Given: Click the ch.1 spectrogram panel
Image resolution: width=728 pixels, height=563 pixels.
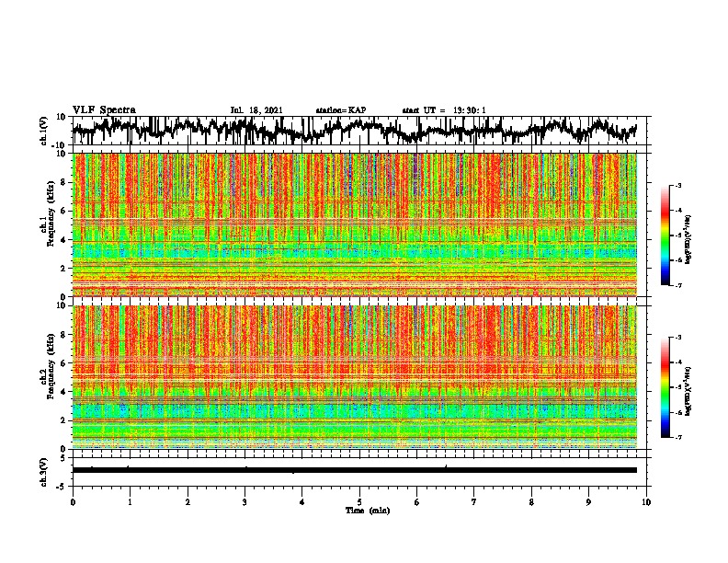Looking at the screenshot, I should [354, 224].
